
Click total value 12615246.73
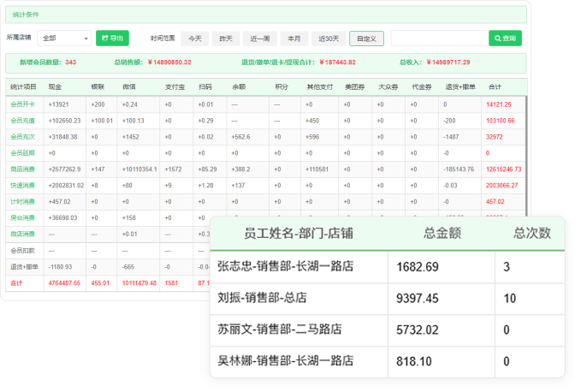503,169
